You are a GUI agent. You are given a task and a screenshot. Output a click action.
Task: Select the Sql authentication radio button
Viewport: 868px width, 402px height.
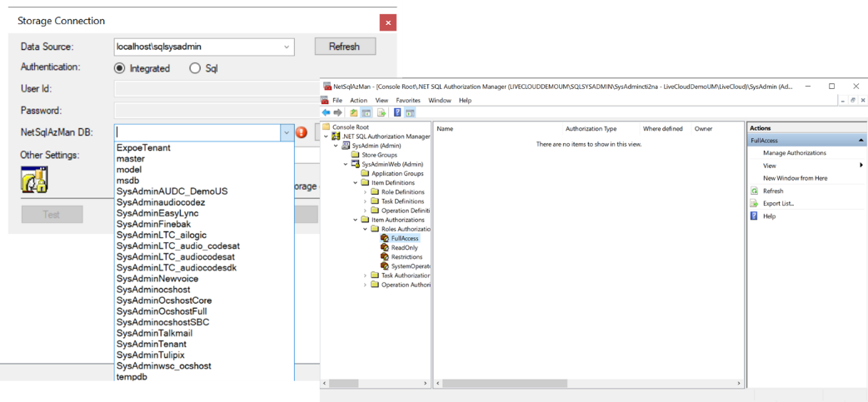(x=195, y=68)
